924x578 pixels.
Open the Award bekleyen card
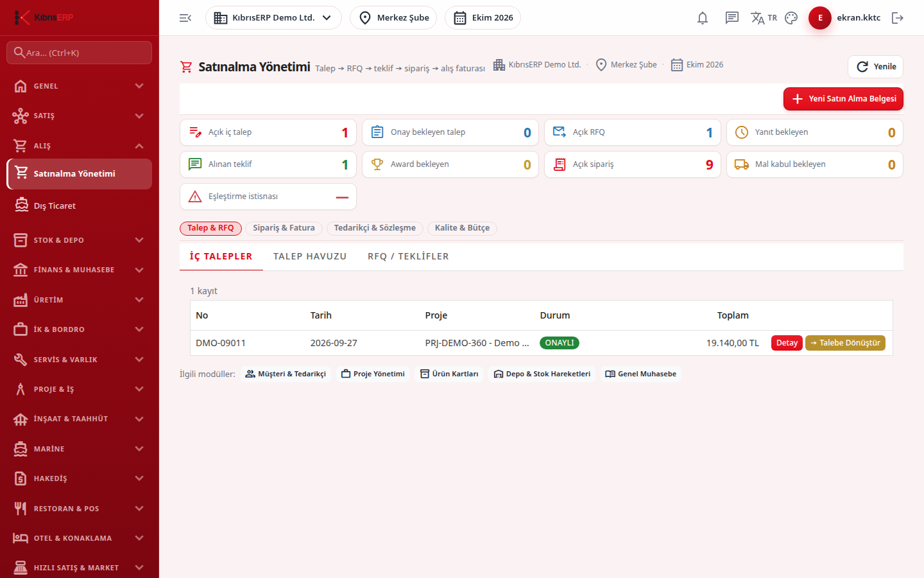450,164
